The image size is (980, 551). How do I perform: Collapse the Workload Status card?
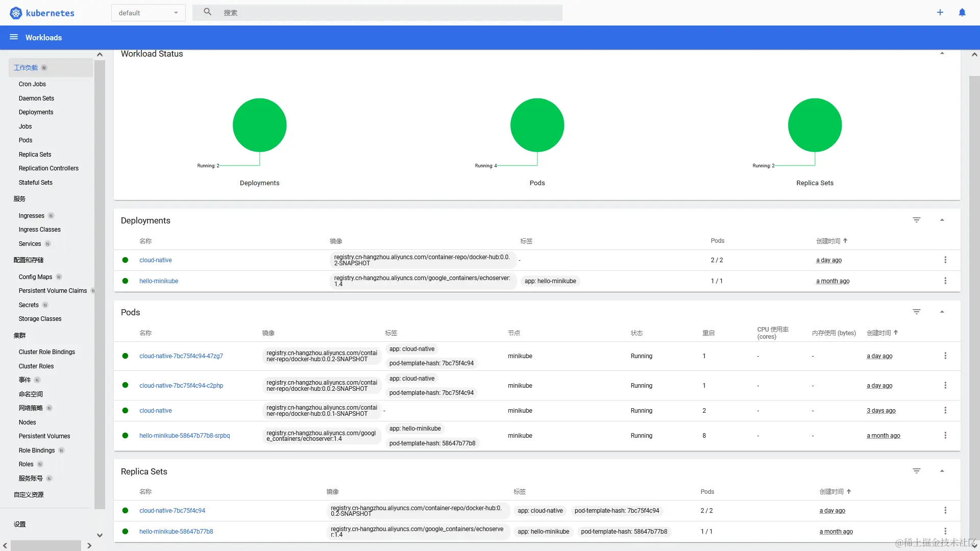coord(942,54)
